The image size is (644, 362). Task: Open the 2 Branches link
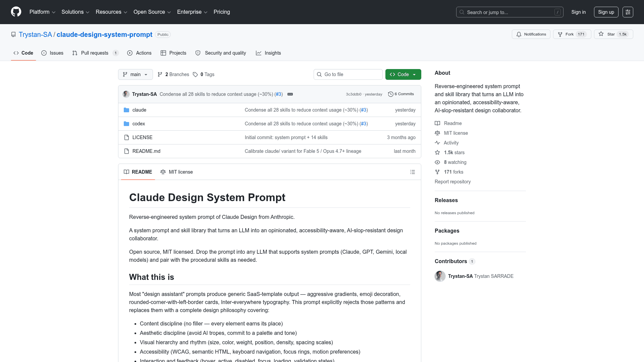(x=173, y=74)
